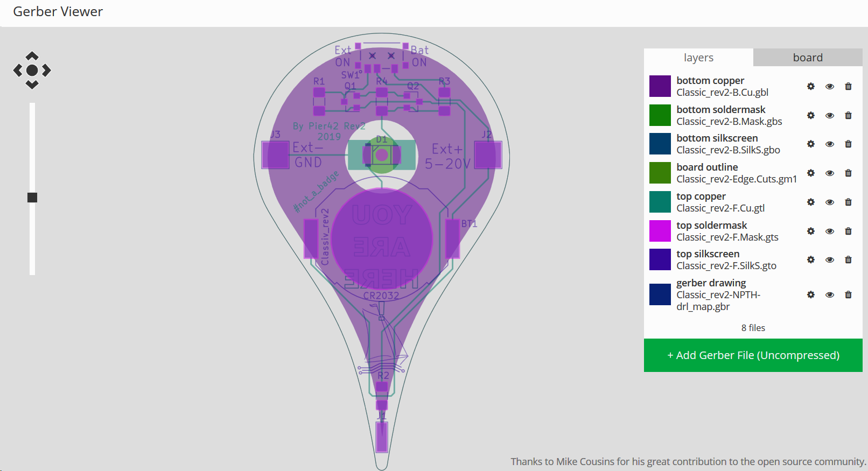The image size is (868, 471).
Task: Reset view with center circle button
Action: coord(32,70)
